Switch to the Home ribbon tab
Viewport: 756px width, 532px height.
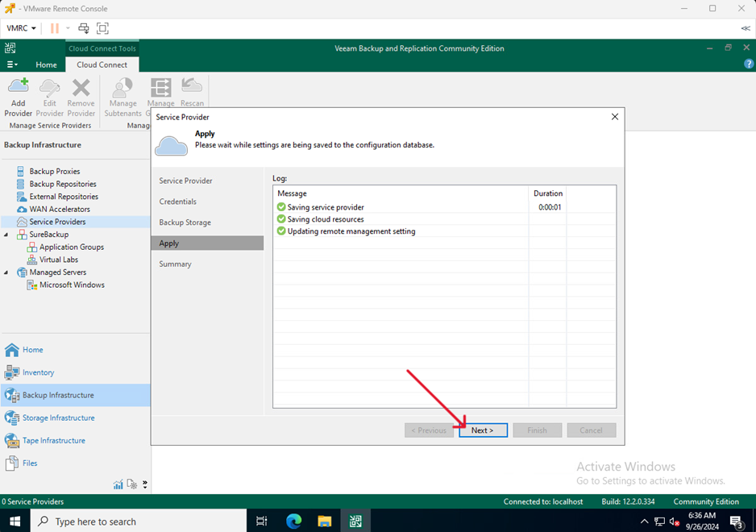pos(46,64)
